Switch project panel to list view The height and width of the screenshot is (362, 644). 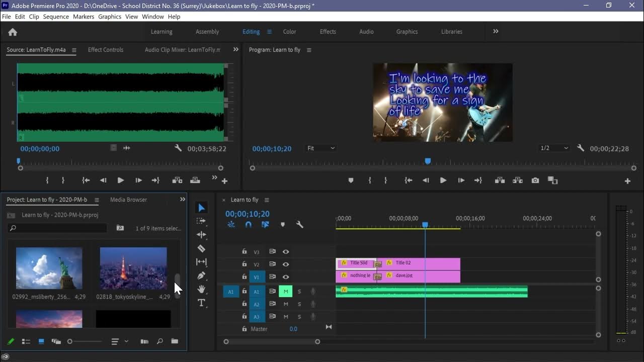pos(26,341)
